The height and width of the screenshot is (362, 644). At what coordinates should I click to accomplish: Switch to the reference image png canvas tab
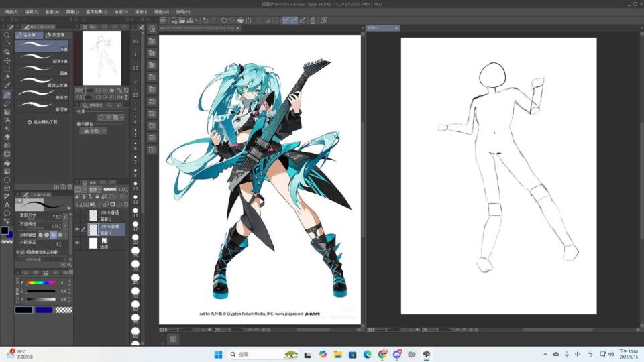pos(200,28)
